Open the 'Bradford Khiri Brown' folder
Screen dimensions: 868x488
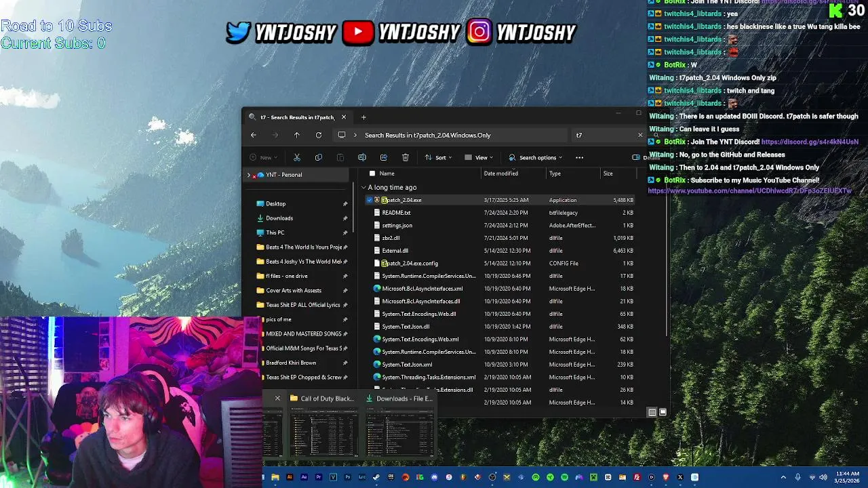click(291, 363)
